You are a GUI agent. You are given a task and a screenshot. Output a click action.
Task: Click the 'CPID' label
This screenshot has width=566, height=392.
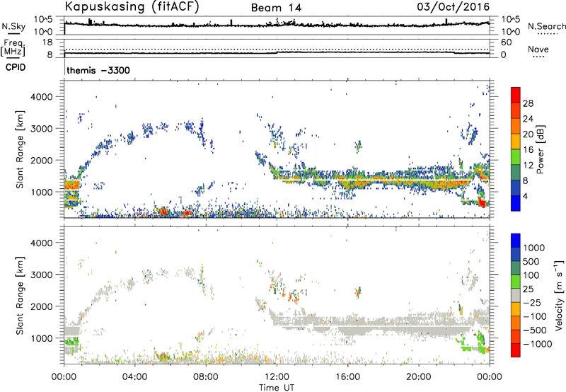[16, 67]
